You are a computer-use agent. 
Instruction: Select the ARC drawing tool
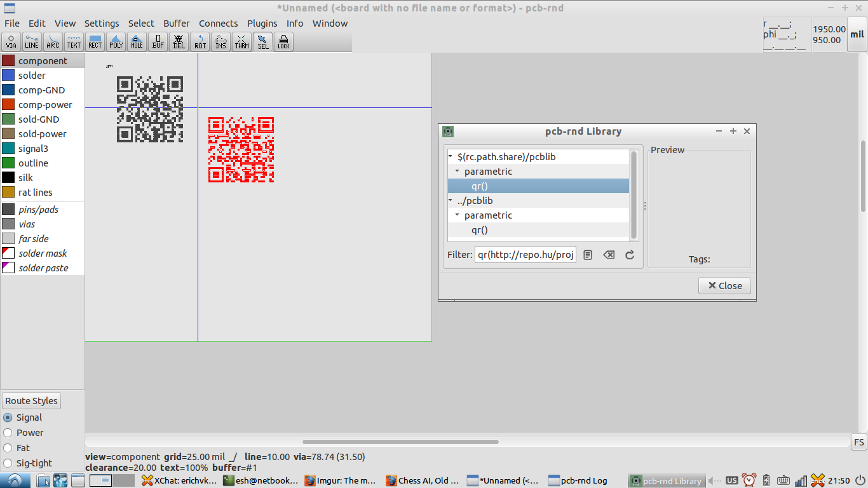53,41
